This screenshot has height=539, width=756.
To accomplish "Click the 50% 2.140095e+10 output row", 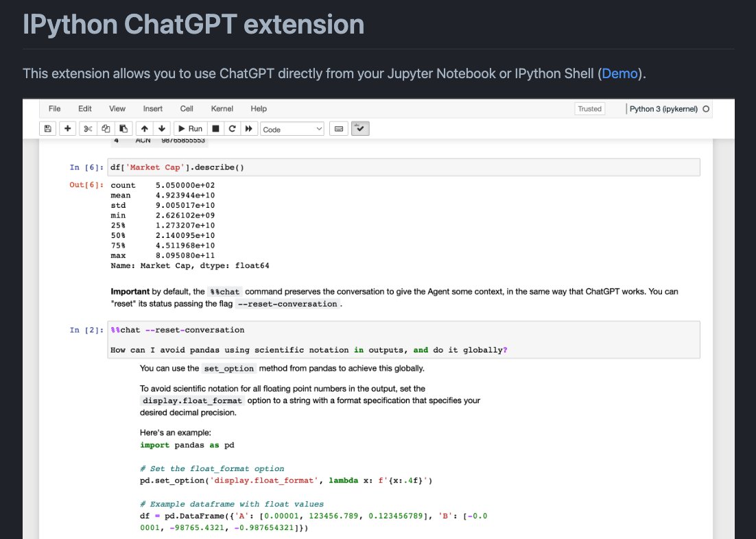I will click(163, 235).
